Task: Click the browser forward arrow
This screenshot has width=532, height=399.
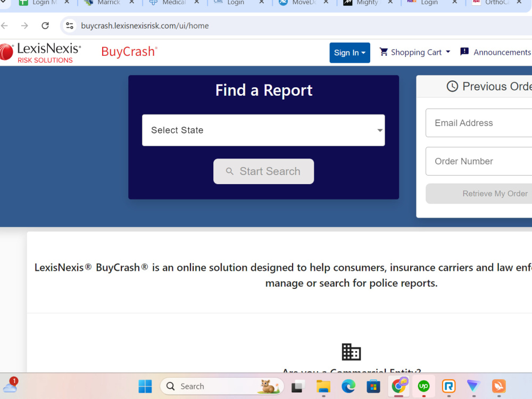Action: [24, 26]
